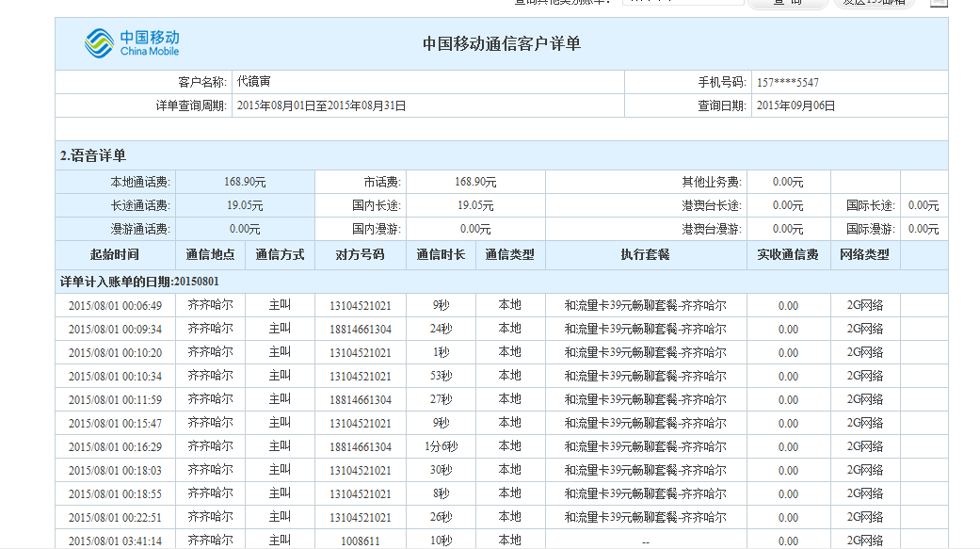
Task: Select the title 中国移动通信客户详单
Action: tap(501, 43)
